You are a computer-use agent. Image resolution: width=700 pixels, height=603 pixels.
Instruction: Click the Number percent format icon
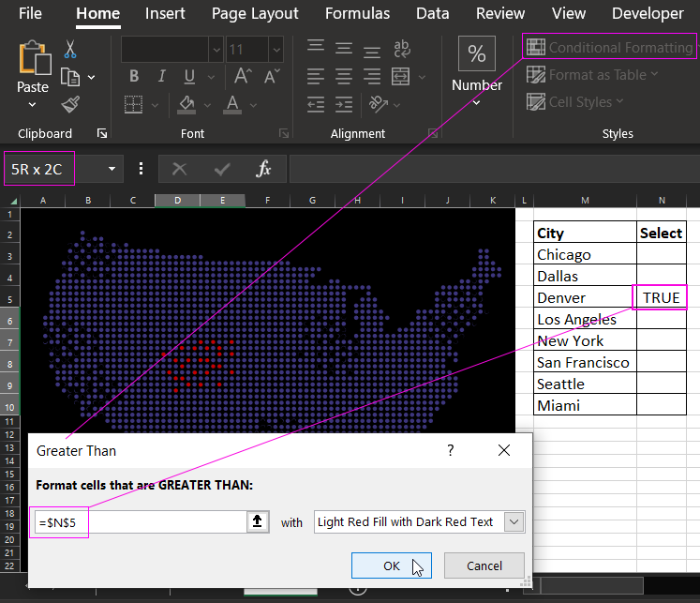click(x=477, y=54)
